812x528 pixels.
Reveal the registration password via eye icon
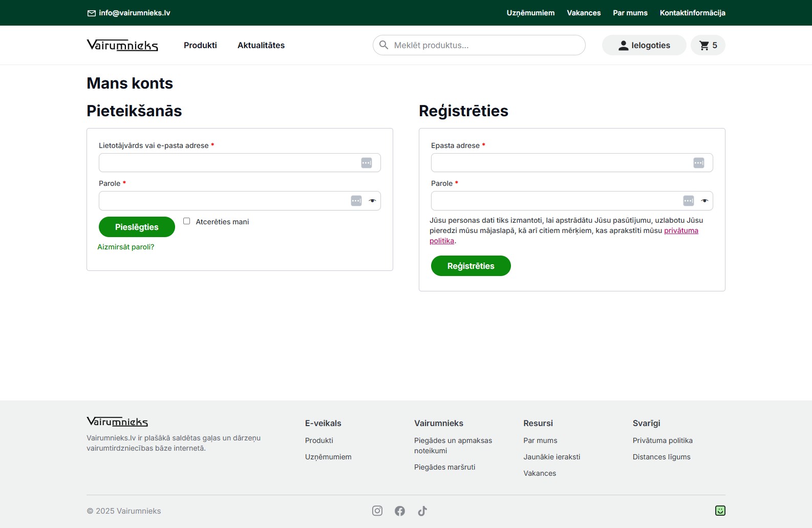coord(704,201)
